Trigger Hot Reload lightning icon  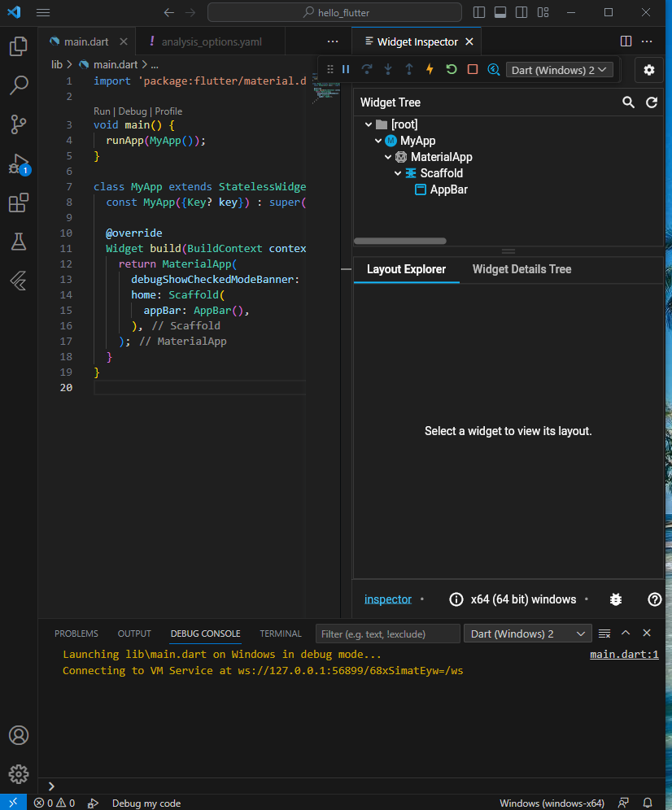point(430,69)
